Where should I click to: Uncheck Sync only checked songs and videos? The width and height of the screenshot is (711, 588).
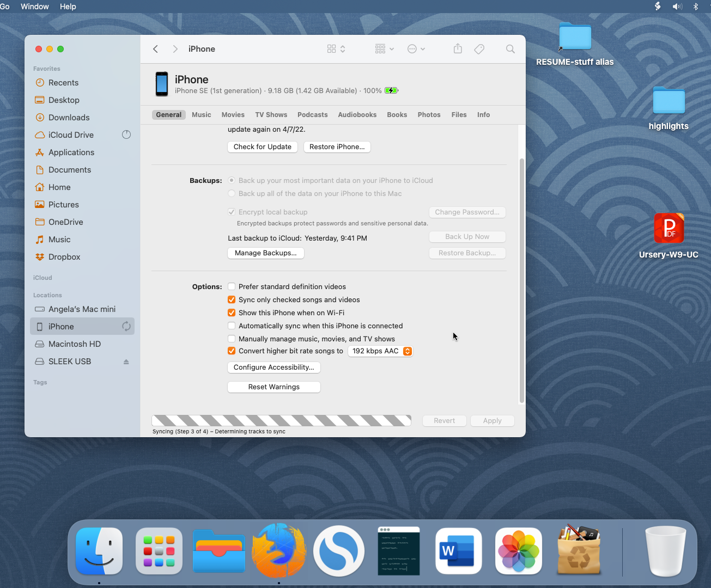pos(232,299)
